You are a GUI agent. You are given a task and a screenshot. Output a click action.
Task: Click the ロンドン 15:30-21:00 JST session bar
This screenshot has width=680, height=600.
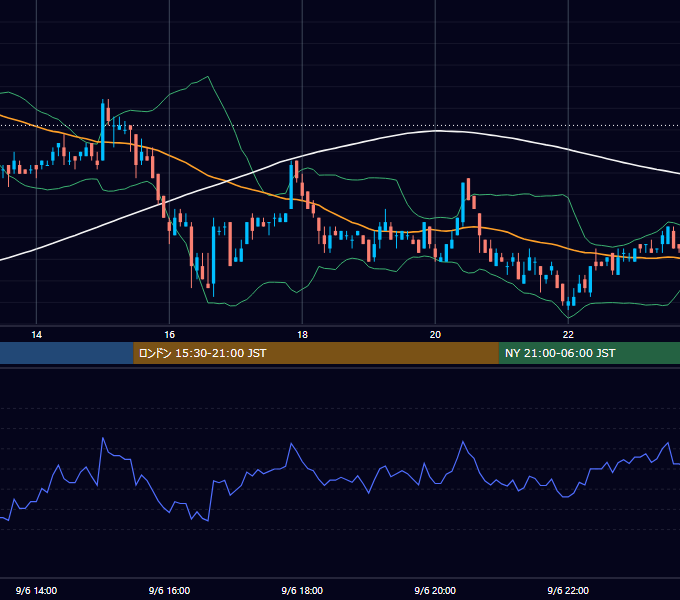(316, 353)
